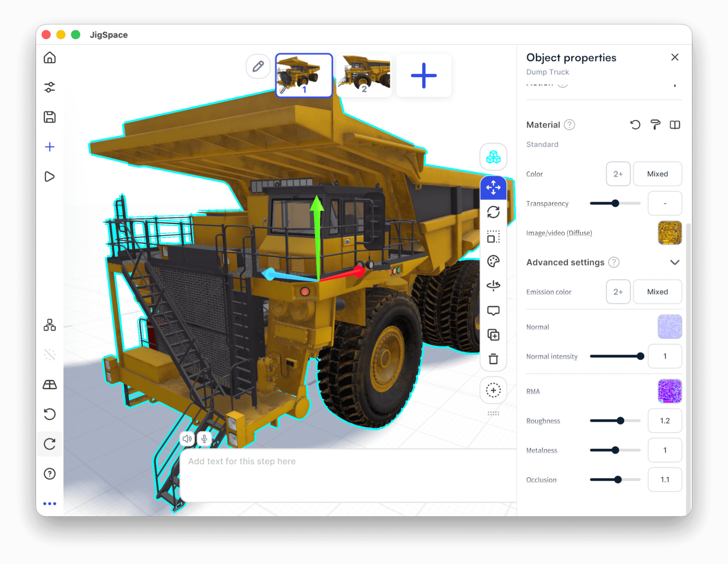Click the Emission color Mixed button
Image resolution: width=728 pixels, height=564 pixels.
coord(657,292)
